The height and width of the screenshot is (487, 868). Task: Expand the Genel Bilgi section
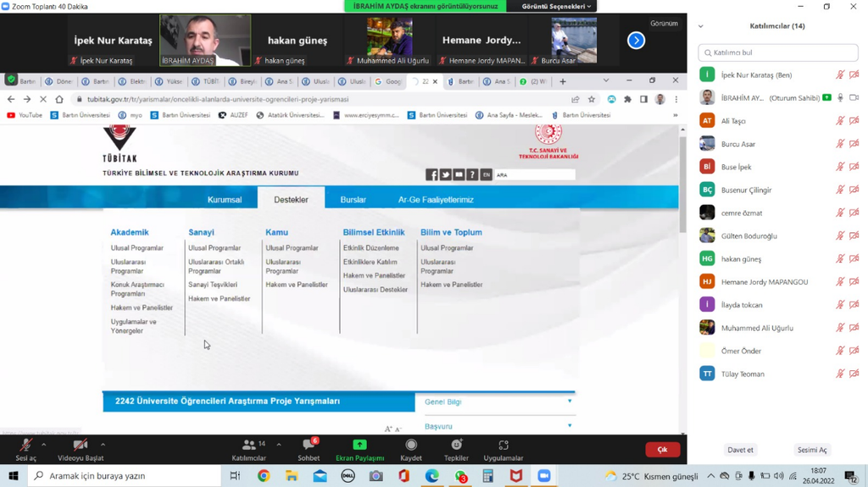498,402
